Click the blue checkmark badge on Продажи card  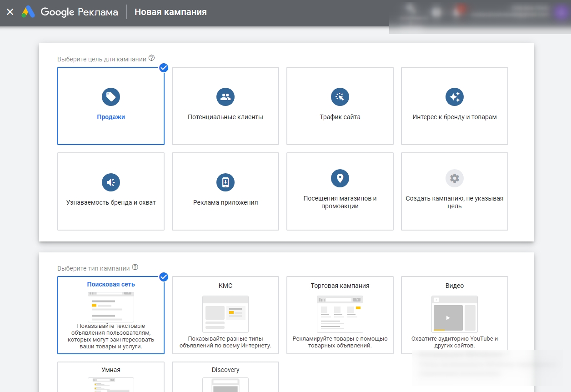point(164,68)
